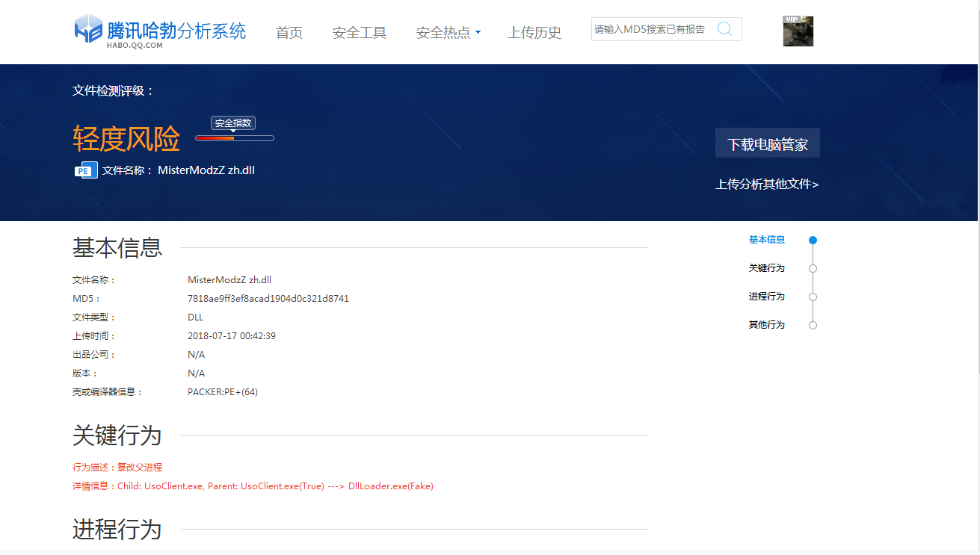Viewport: 980px width, 555px height.
Task: Click the 安全指数 progress bar
Action: 234,138
